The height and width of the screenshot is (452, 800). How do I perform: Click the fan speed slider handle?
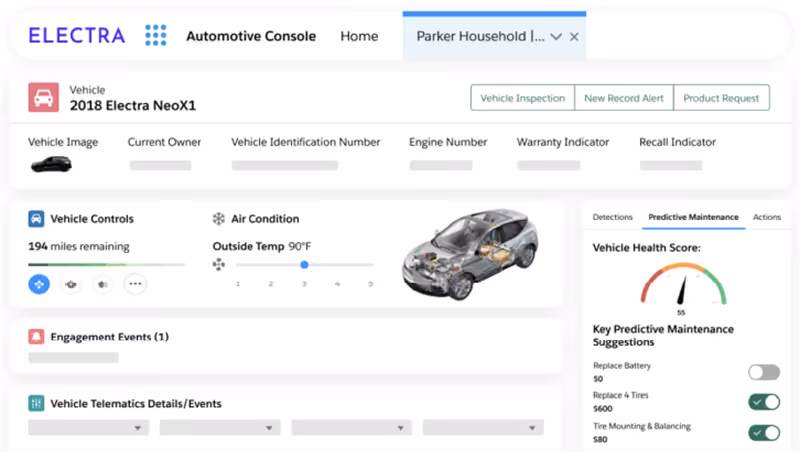[x=304, y=264]
